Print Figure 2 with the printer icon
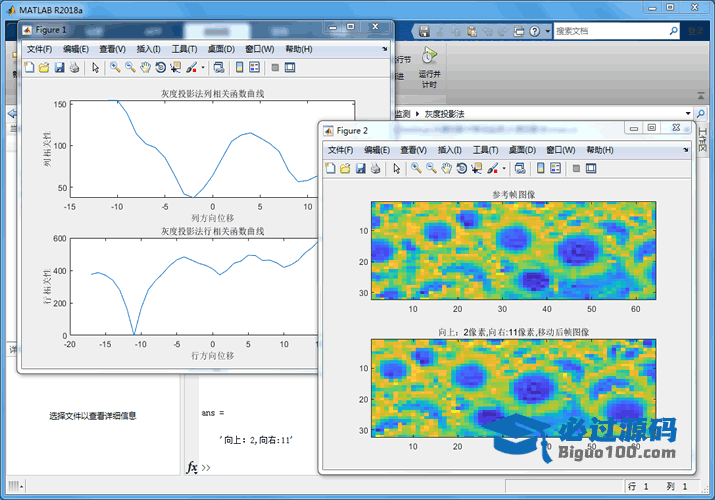 coord(376,169)
